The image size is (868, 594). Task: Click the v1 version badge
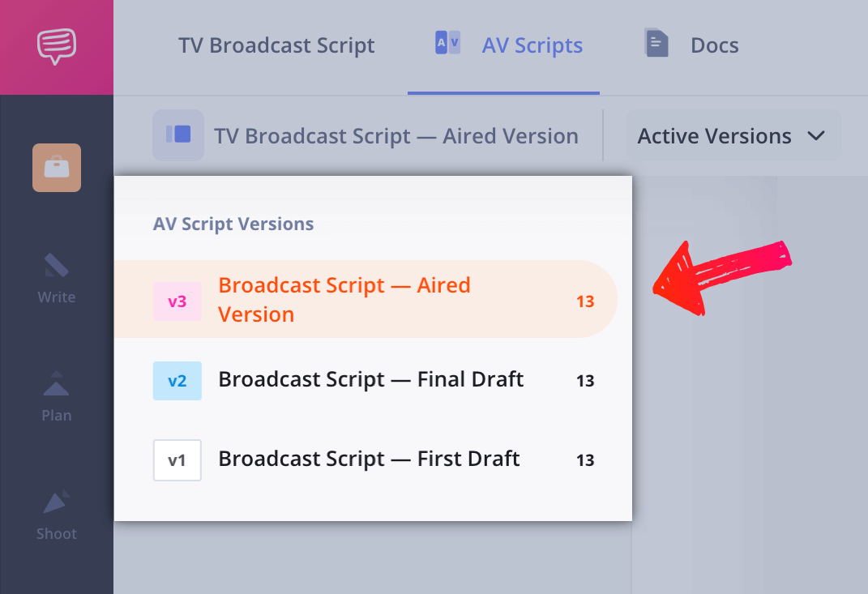(177, 460)
